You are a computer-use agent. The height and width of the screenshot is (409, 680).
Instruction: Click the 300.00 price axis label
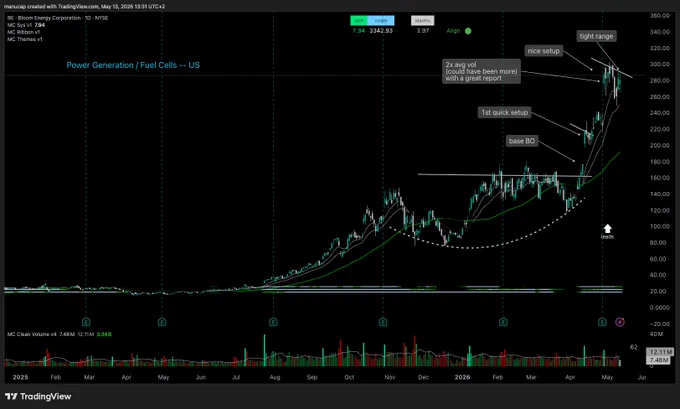pos(660,64)
